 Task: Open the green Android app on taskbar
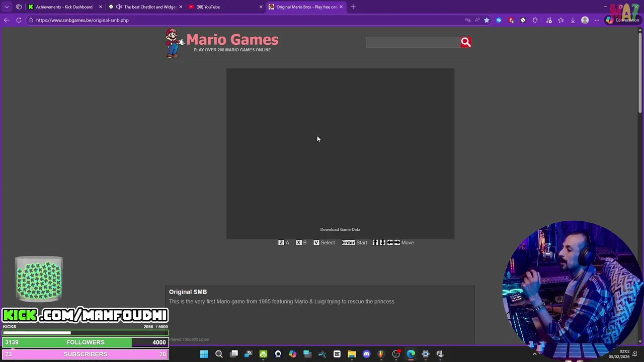[x=263, y=354]
